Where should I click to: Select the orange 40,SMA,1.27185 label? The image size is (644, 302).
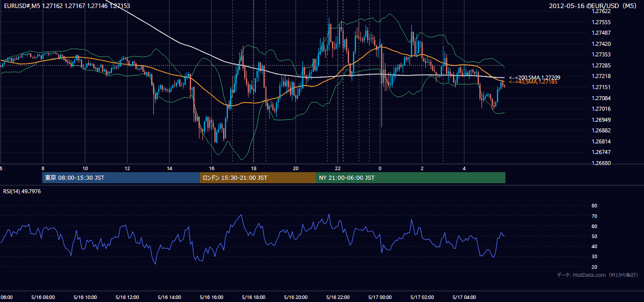point(533,82)
